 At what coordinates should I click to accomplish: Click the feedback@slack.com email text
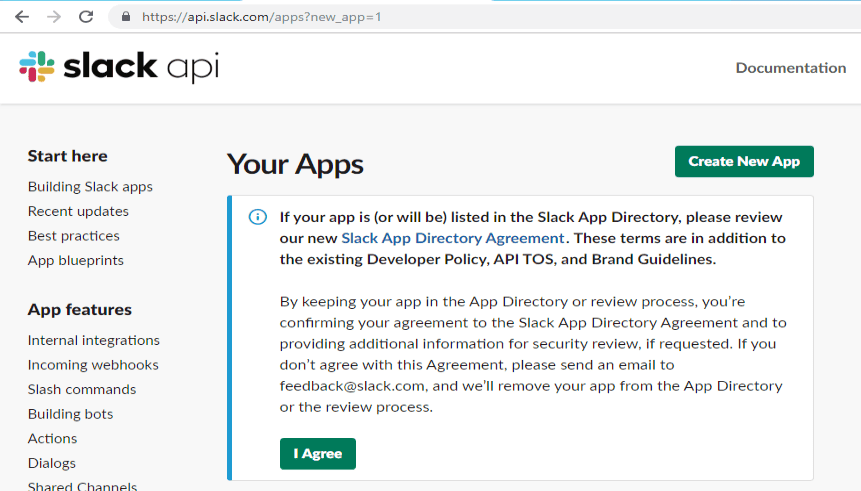click(352, 386)
